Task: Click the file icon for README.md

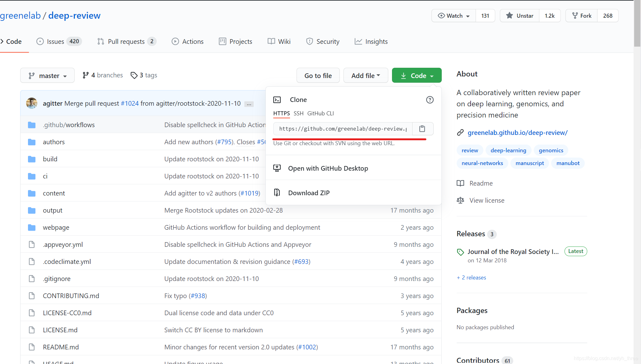Action: click(32, 347)
